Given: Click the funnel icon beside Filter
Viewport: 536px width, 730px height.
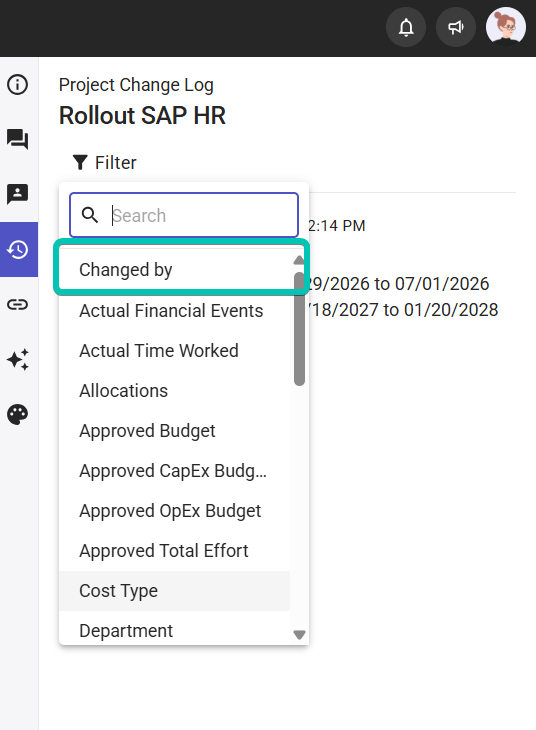Looking at the screenshot, I should point(80,162).
